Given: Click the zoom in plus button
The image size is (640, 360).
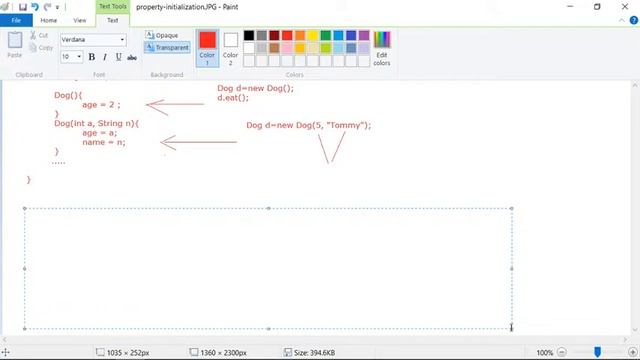Looking at the screenshot, I should [633, 352].
